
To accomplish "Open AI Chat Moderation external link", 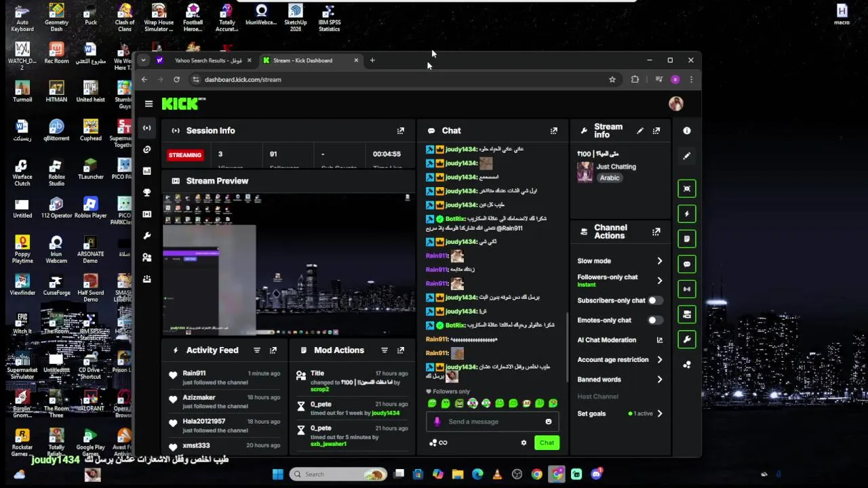I will tap(659, 340).
